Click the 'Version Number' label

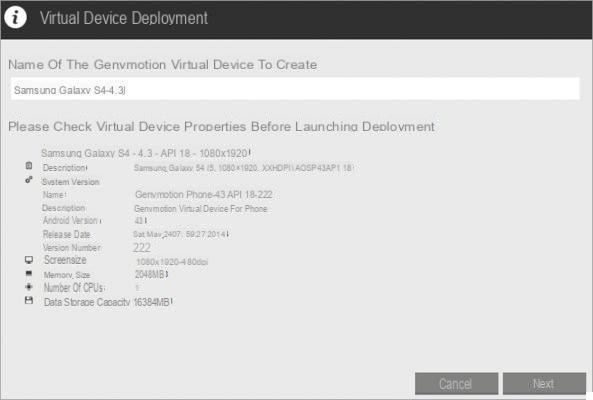click(72, 248)
